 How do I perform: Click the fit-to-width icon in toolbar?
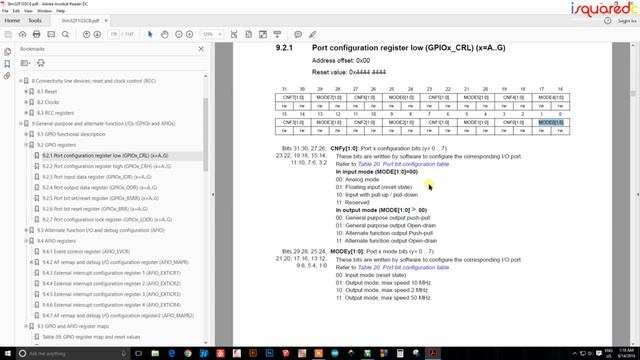[x=234, y=35]
